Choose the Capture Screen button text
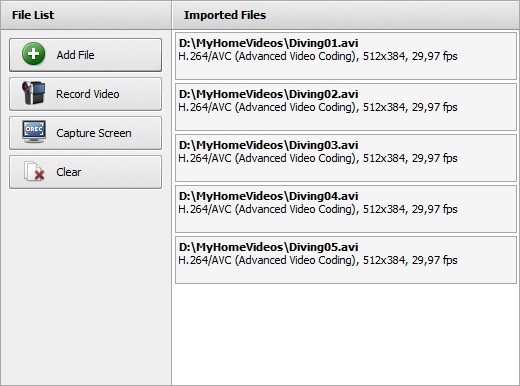The width and height of the screenshot is (520, 386). tap(94, 133)
